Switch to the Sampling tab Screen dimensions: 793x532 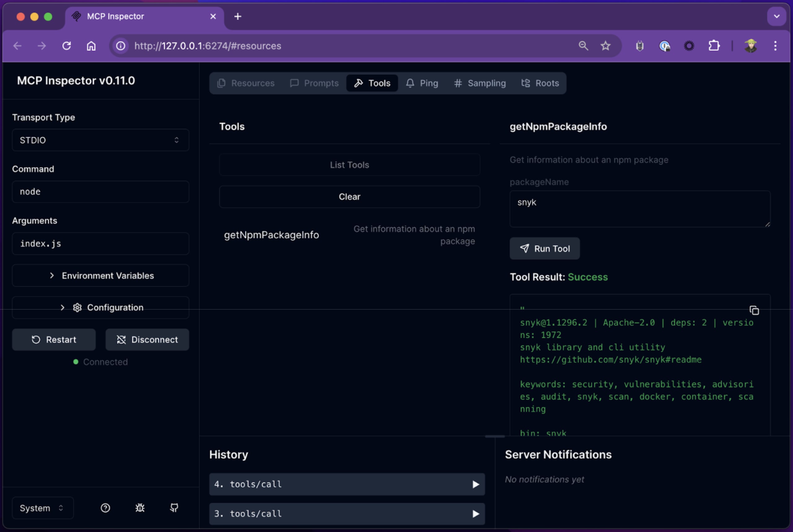pyautogui.click(x=480, y=83)
